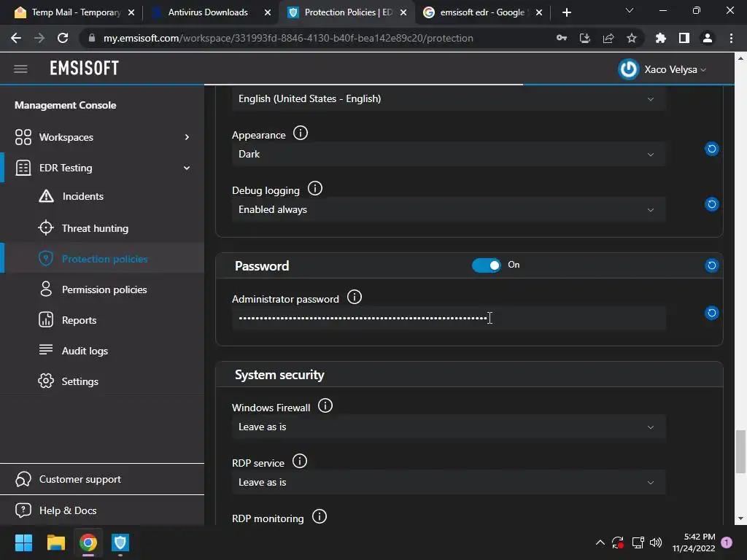Image resolution: width=747 pixels, height=560 pixels.
Task: Open the language dropdown showing English (United States)
Action: coord(449,98)
